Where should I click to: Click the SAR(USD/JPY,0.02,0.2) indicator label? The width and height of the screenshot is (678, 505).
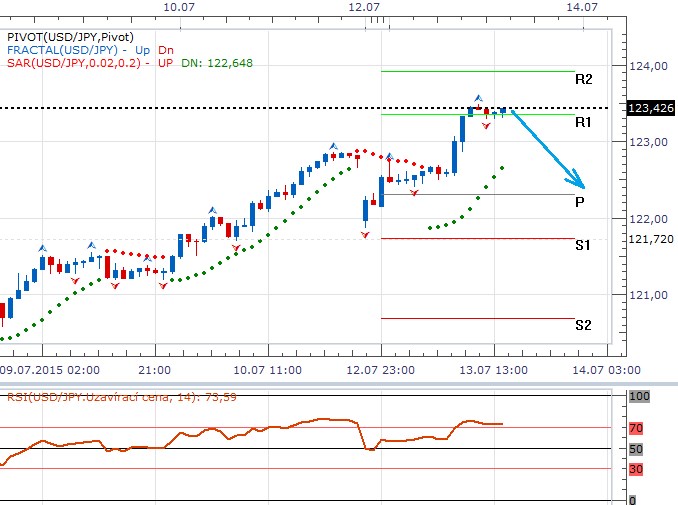(76, 63)
